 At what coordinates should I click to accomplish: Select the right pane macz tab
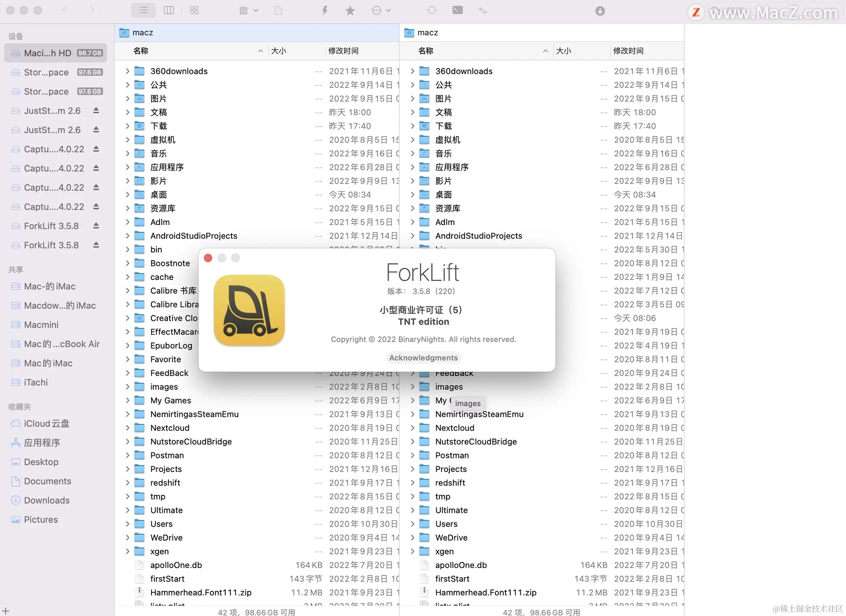[427, 33]
